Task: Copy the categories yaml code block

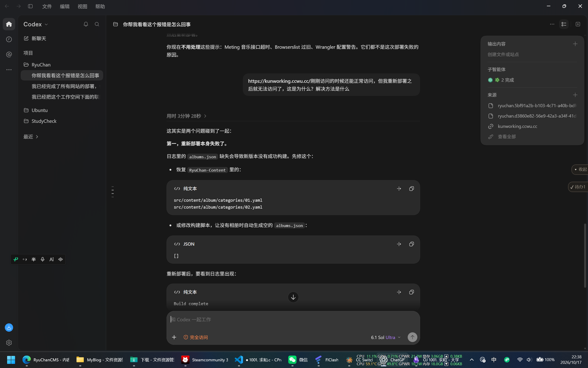Action: point(411,189)
